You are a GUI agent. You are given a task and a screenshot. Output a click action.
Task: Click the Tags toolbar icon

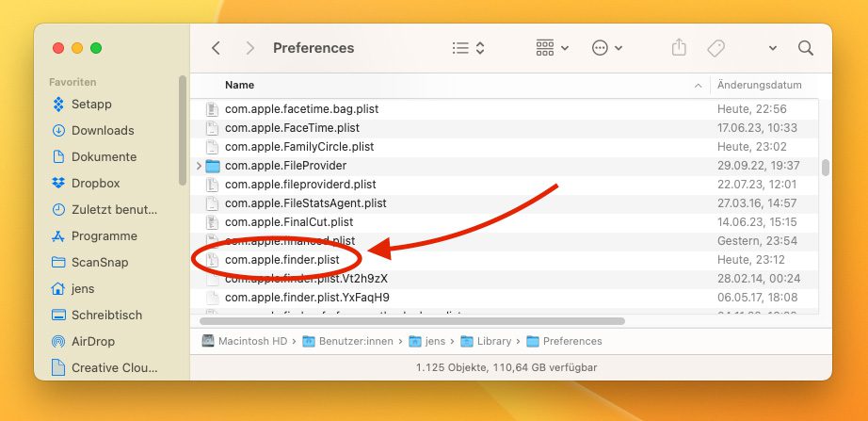pos(715,48)
